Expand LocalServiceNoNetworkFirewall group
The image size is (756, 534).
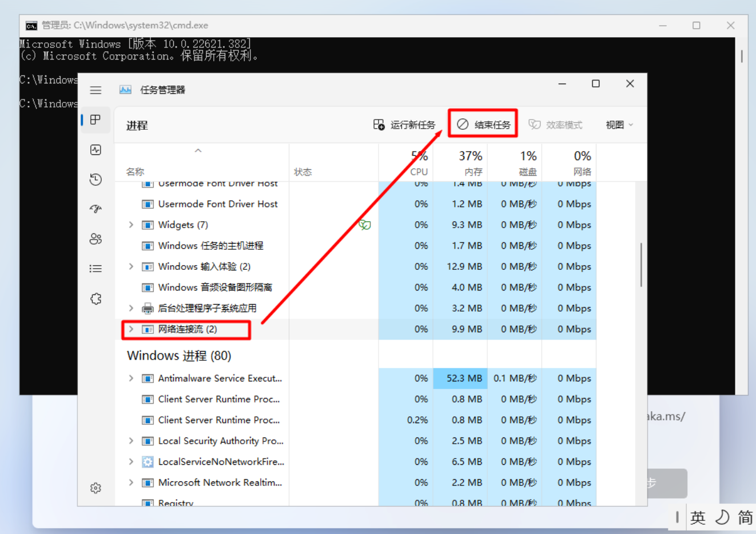(131, 462)
